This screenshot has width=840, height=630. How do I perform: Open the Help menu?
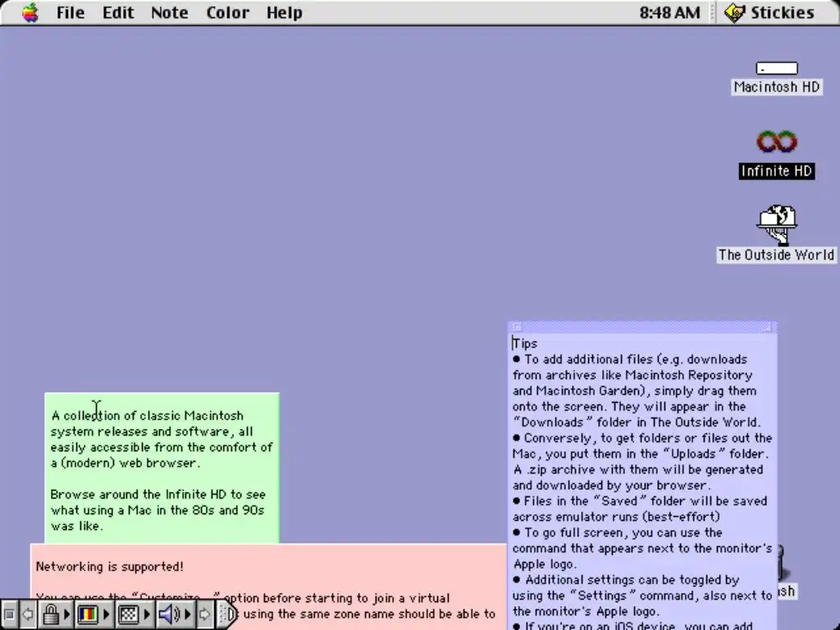pyautogui.click(x=285, y=12)
